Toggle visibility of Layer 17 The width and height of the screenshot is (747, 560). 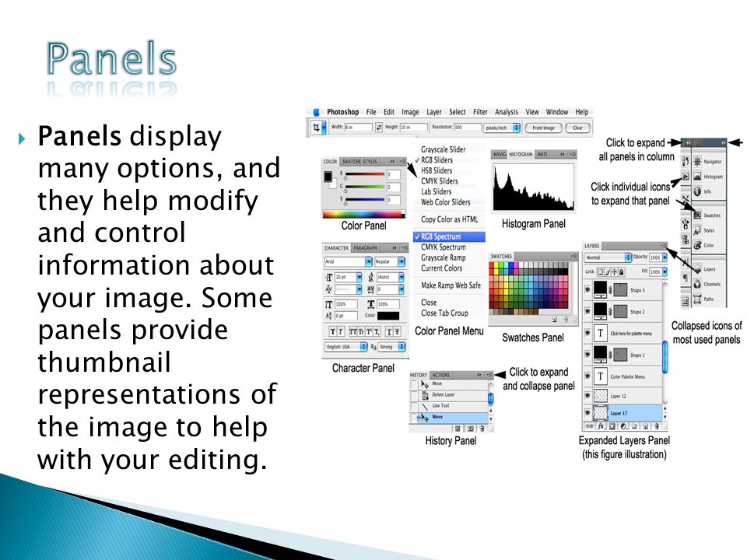(588, 413)
